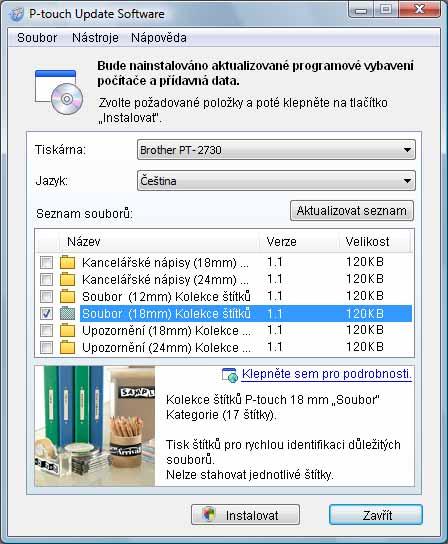The height and width of the screenshot is (544, 448).
Task: Uncheck the Soubor (18mm) Kolekce štítků checkbox
Action: point(46,314)
